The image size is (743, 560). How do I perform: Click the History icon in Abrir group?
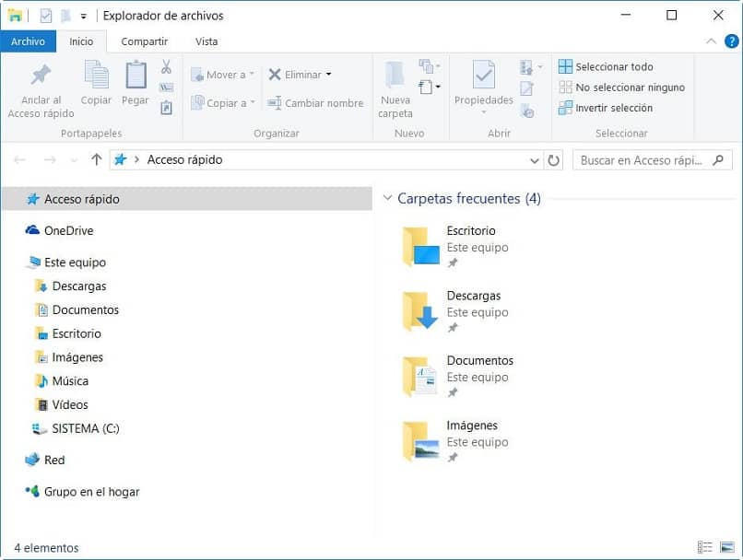click(x=527, y=111)
